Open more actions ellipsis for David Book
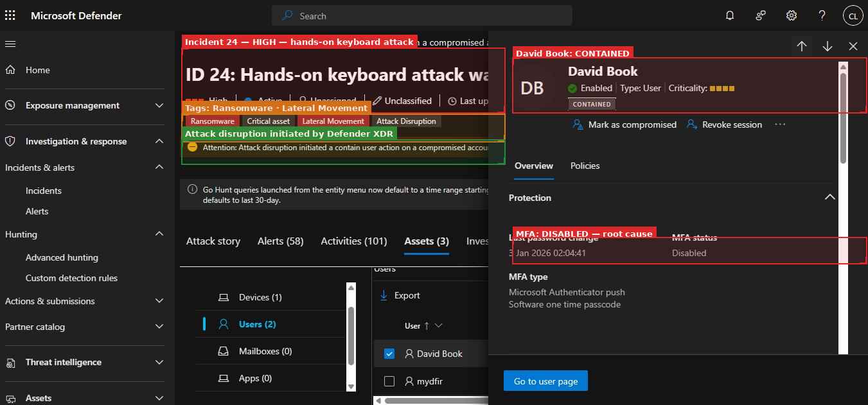Viewport: 868px width, 405px height. point(780,125)
